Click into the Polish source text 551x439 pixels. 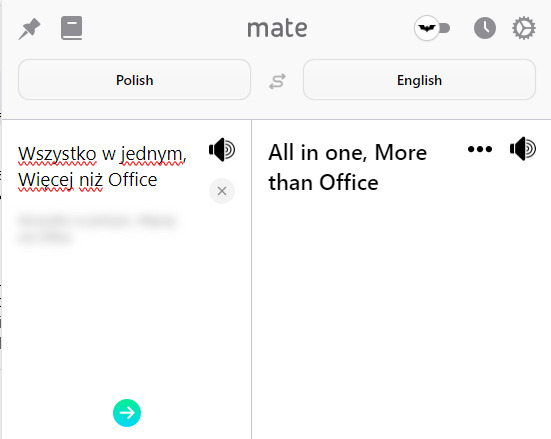(102, 167)
